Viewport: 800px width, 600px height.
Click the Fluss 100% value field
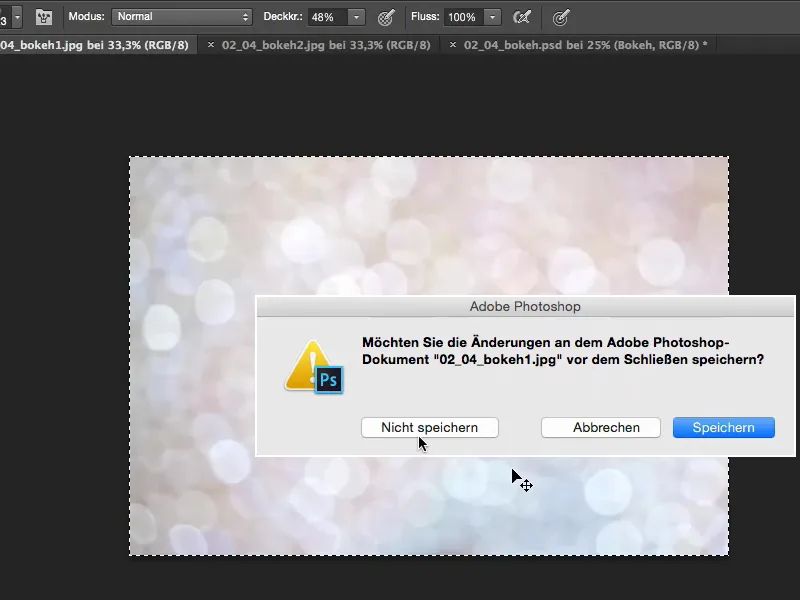(461, 17)
